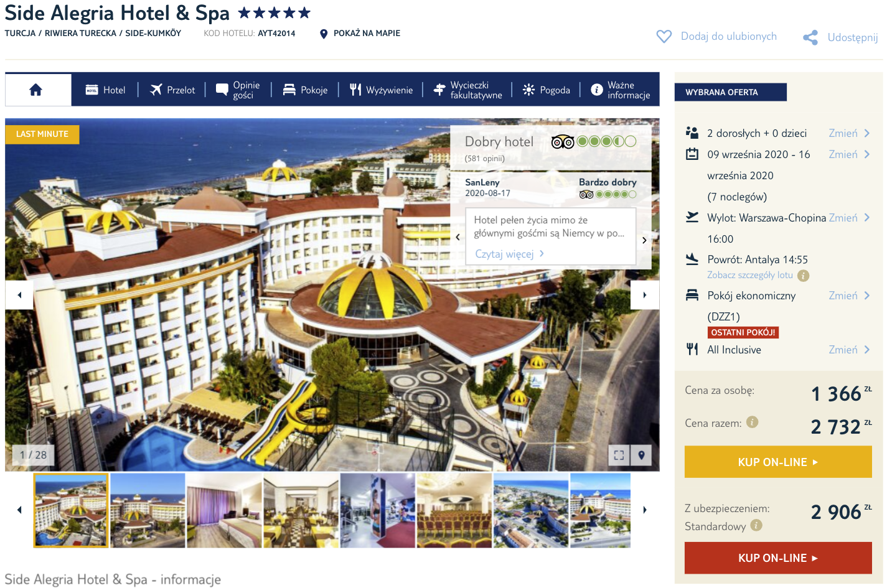Screen dimensions: 887x588
Task: View the Opinie gości tab
Action: 238,90
